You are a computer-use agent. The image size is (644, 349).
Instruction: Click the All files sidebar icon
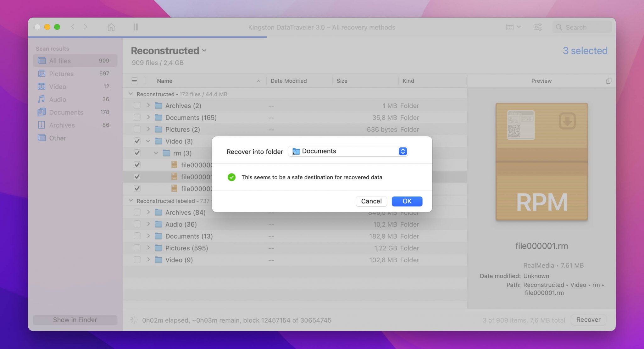coord(42,60)
